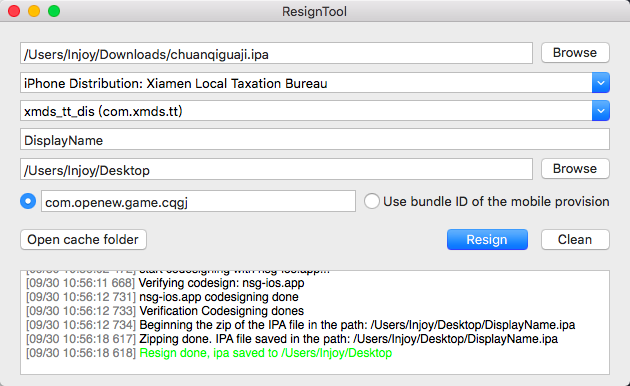Click the green zoom window button
The image size is (630, 386).
[x=54, y=11]
